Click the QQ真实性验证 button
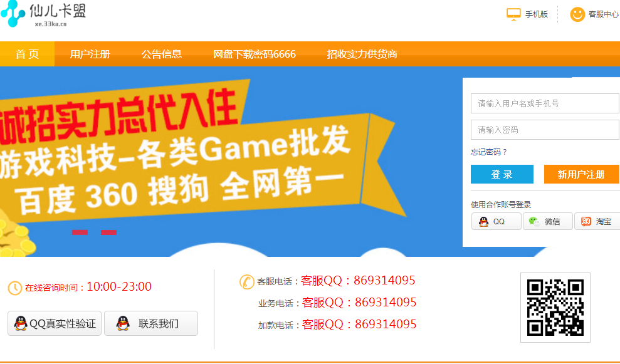Image resolution: width=620 pixels, height=364 pixels. click(x=55, y=323)
